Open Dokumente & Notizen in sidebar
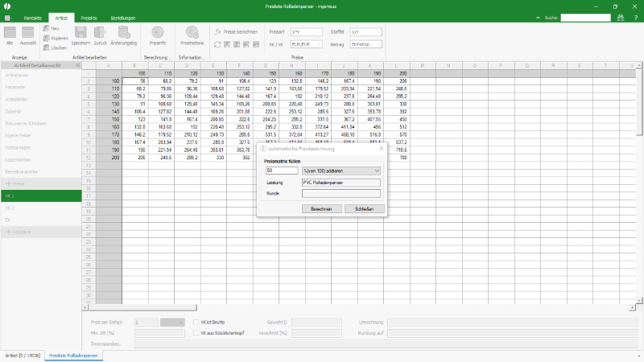The image size is (644, 362). (41, 124)
